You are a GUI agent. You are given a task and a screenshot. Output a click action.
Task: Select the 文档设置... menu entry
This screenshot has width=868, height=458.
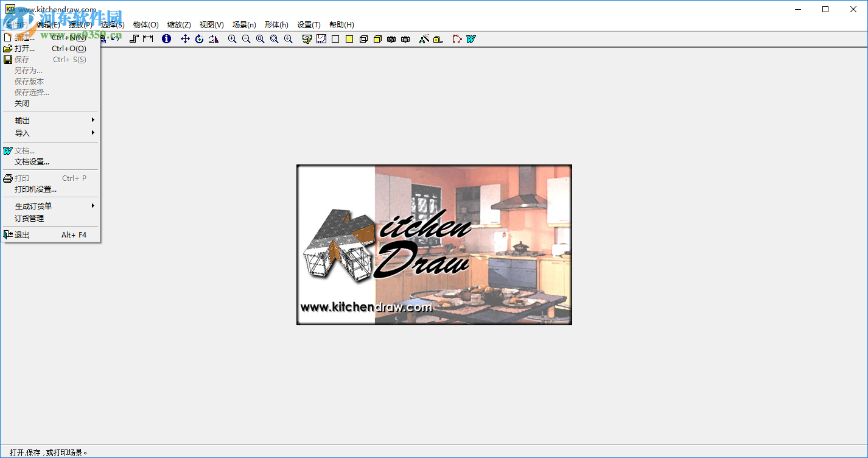51,162
